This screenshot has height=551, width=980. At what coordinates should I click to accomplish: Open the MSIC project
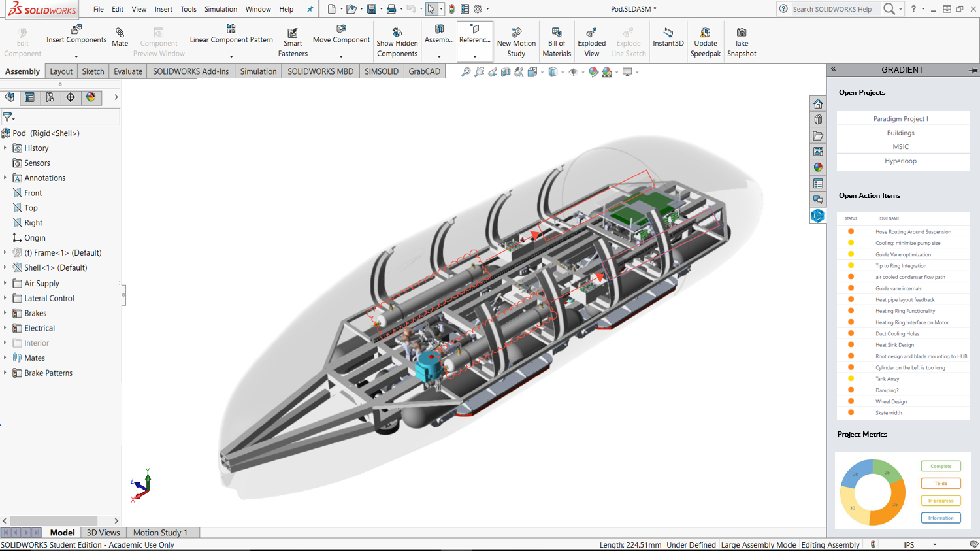click(901, 147)
